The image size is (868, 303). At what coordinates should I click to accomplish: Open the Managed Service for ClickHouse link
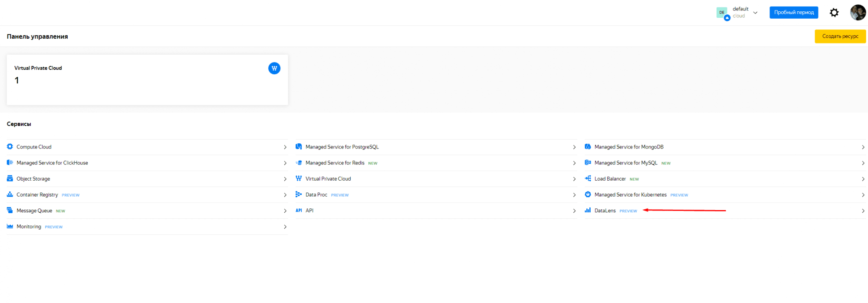click(x=52, y=163)
